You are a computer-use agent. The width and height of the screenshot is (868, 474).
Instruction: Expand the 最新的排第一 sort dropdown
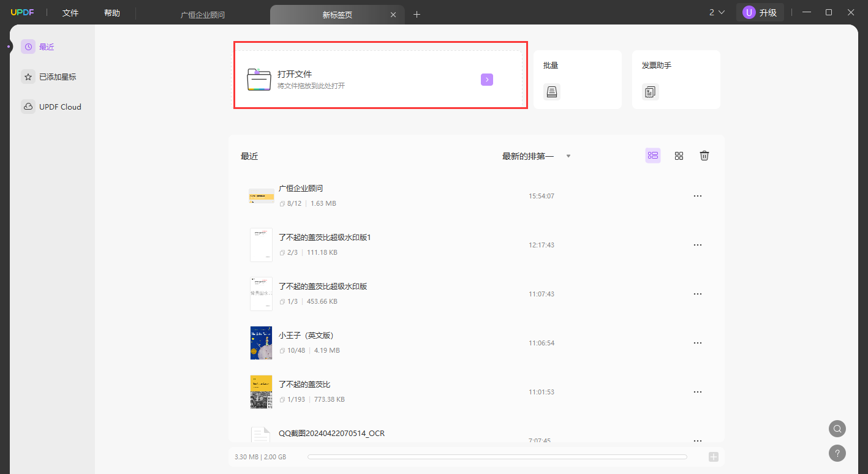pos(537,156)
